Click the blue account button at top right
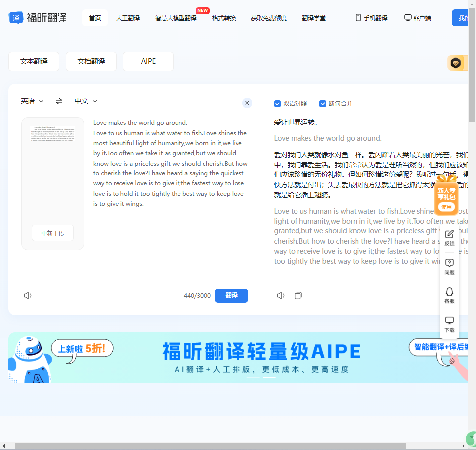Screen dimensions: 476x450 pyautogui.click(x=460, y=18)
